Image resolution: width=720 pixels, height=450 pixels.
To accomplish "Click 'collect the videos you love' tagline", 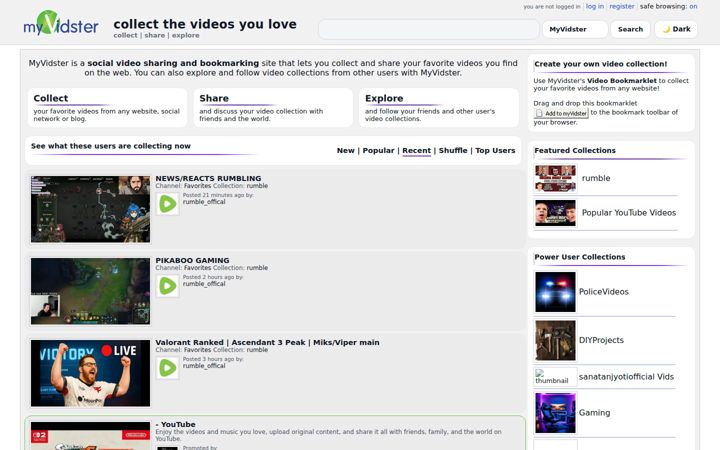I will pos(205,24).
